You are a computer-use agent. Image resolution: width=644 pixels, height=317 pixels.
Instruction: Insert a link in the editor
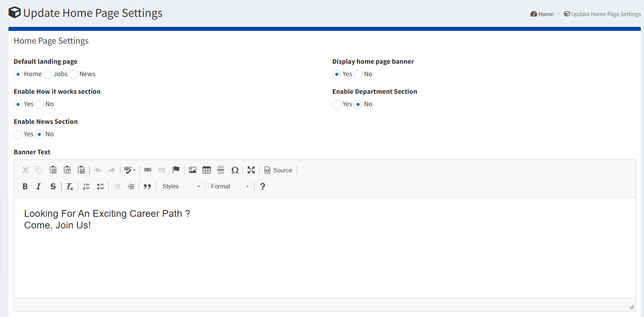[148, 170]
